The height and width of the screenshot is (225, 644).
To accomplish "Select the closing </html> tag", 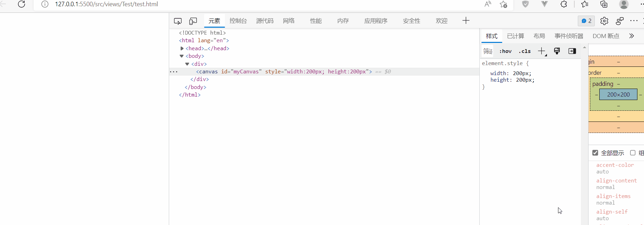I will coord(190,95).
